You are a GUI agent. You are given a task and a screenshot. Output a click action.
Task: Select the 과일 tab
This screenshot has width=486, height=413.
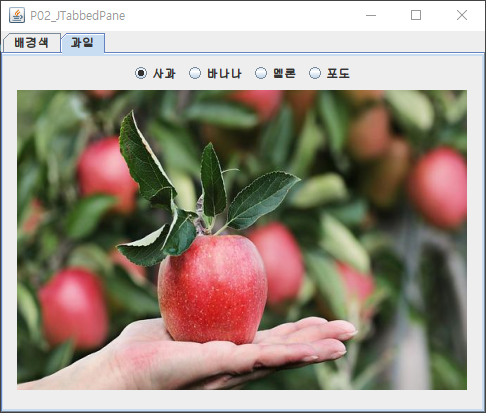pos(83,43)
